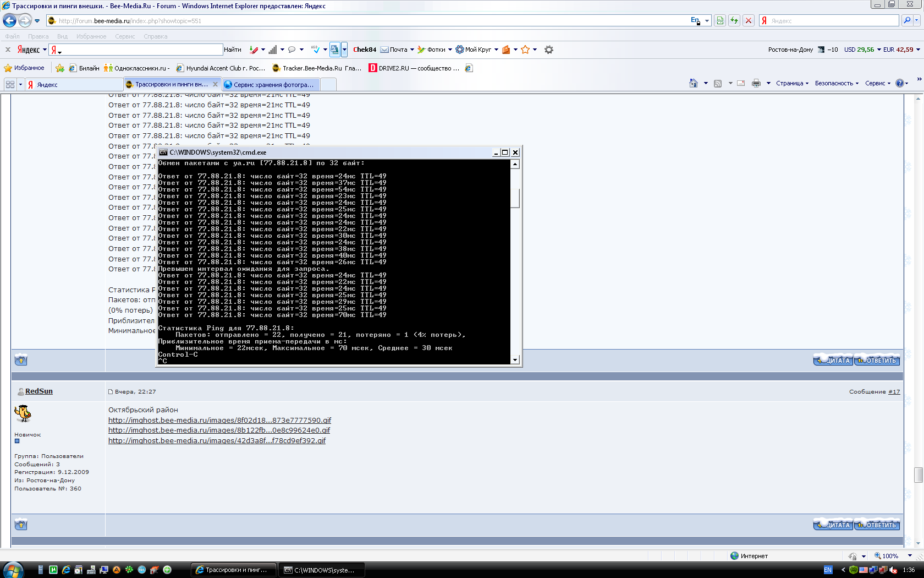Open Tracker.Bee-Media.Ru favorites link
The image size is (924, 578).
[x=317, y=68]
